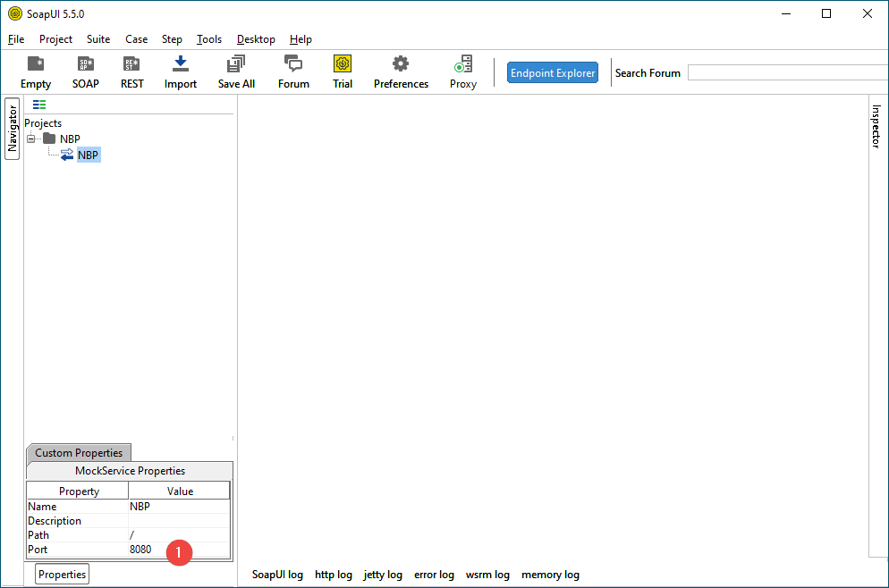The height and width of the screenshot is (588, 889).
Task: Open the Case menu
Action: tap(136, 39)
